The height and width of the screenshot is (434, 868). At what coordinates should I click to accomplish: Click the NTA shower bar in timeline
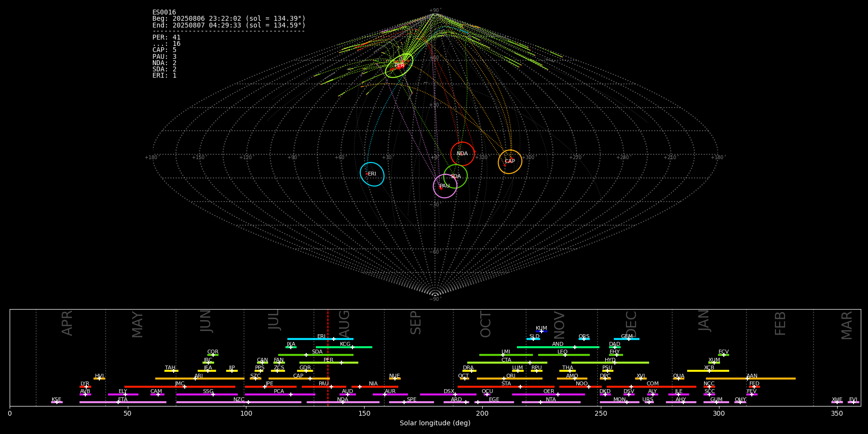[551, 402]
